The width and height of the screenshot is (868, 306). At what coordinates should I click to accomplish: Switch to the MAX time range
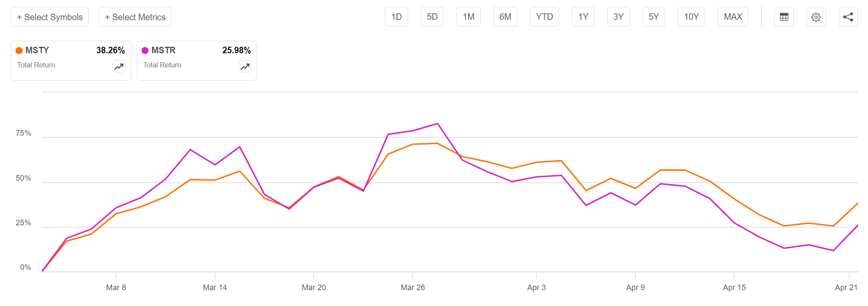point(733,16)
